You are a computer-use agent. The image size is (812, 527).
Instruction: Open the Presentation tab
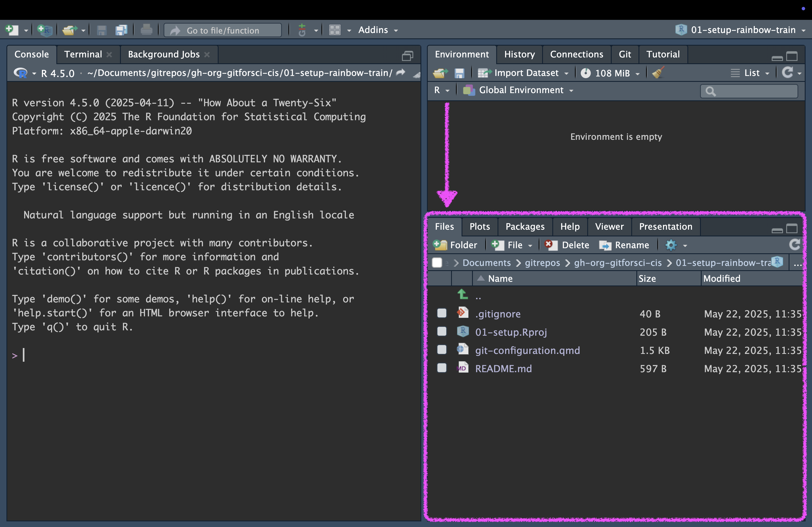[665, 226]
